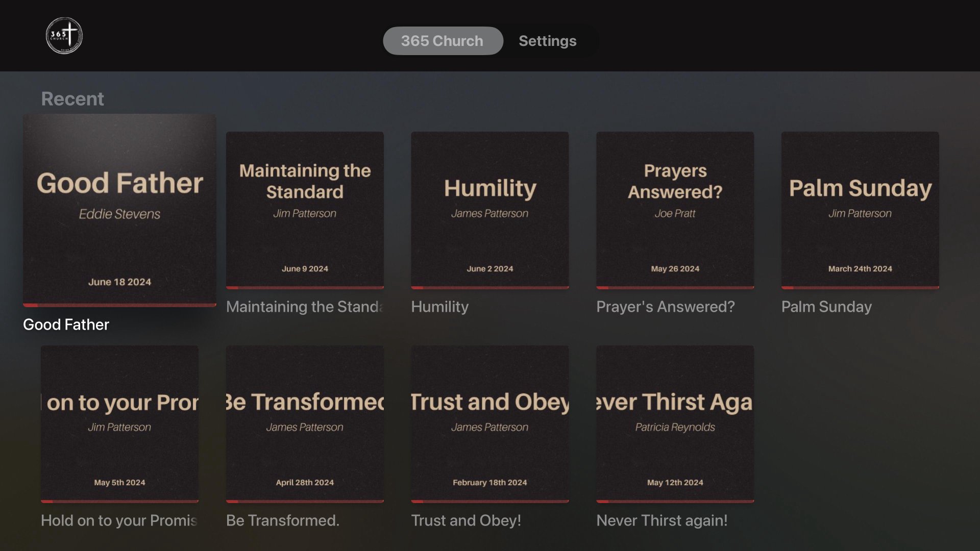This screenshot has height=551, width=980.
Task: Open the May 5th 2024 sermon thumbnail
Action: point(119,423)
